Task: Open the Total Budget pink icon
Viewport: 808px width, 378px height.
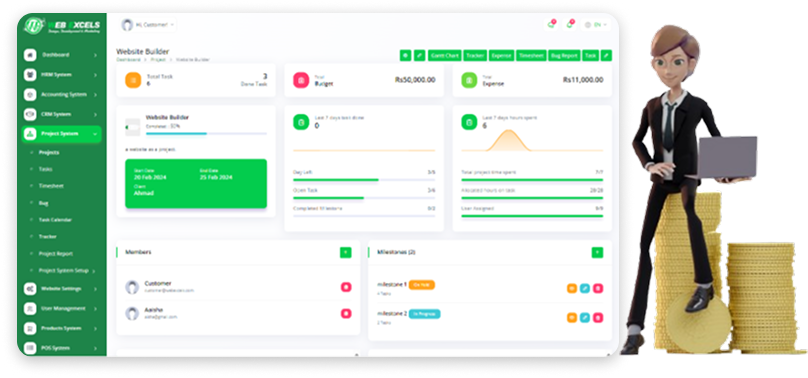Action: [301, 80]
